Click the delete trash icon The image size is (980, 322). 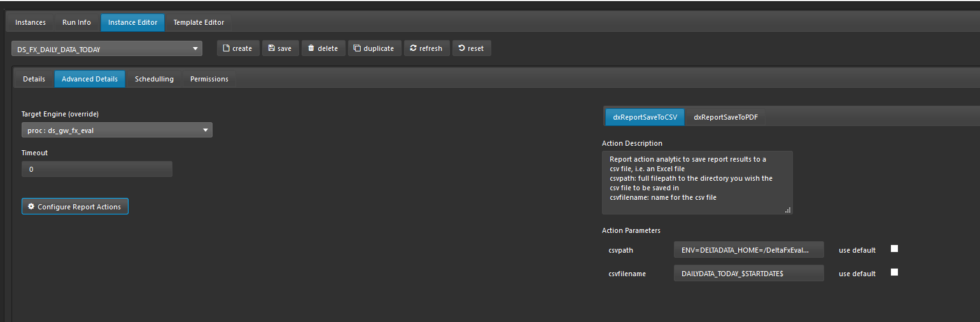tap(311, 48)
